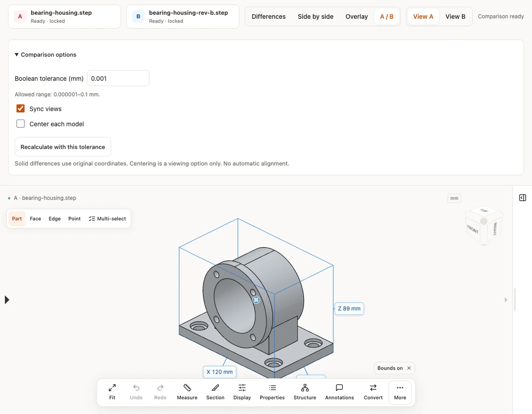
Task: Show the Properties panel
Action: (x=272, y=392)
